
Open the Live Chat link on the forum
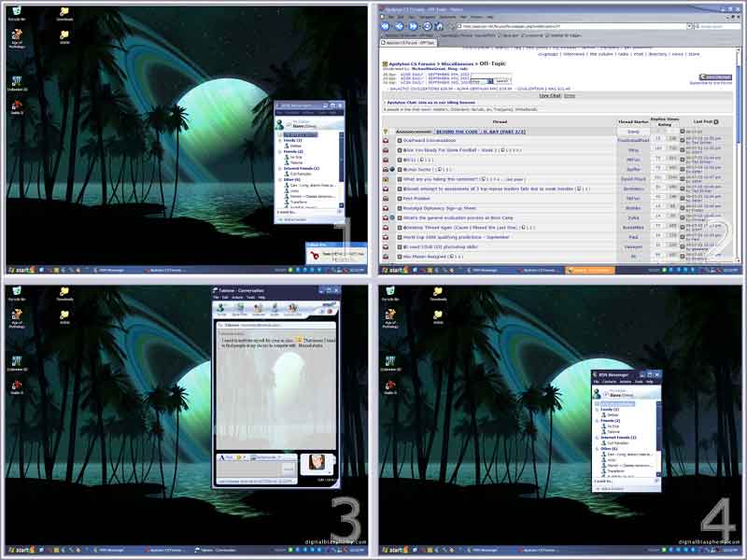pyautogui.click(x=548, y=95)
